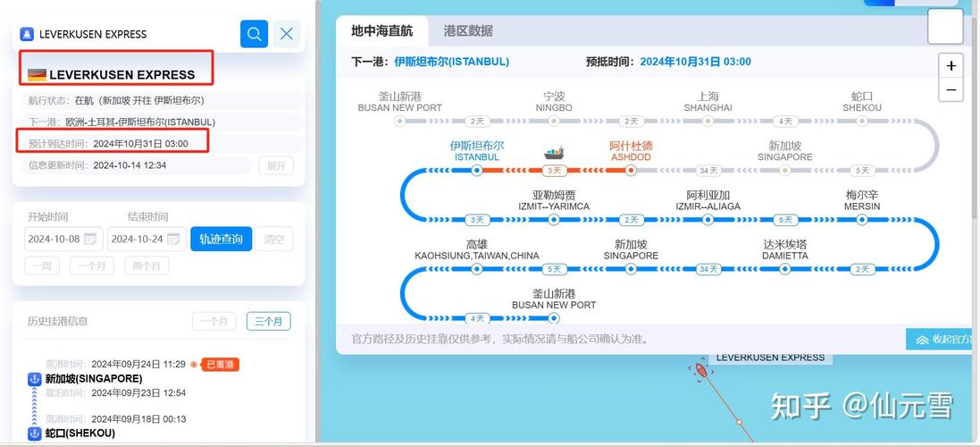
Task: Click the 轨迹查询 track query button
Action: [222, 239]
